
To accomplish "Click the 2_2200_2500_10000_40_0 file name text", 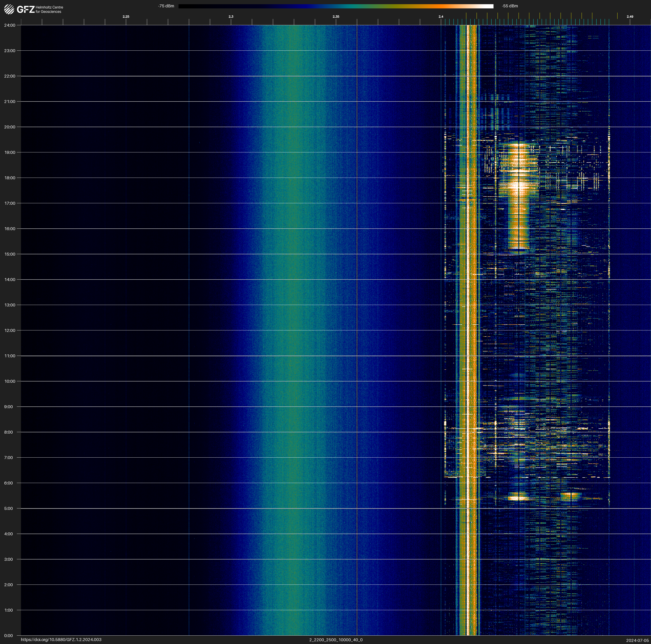I will coord(336,640).
